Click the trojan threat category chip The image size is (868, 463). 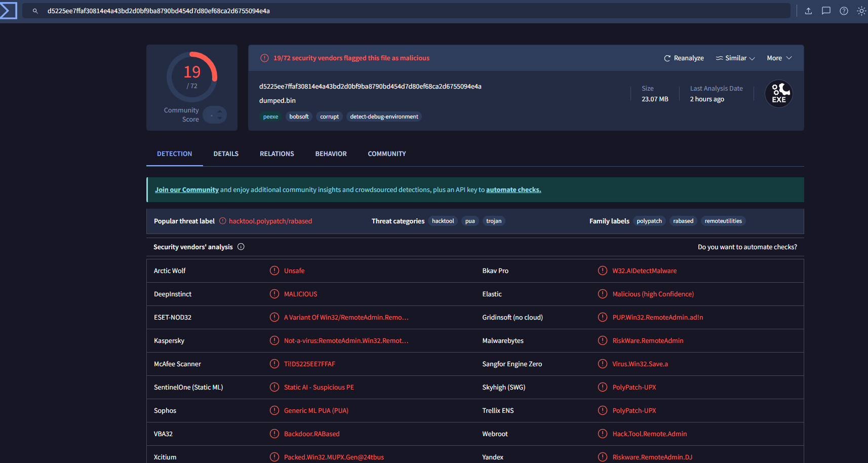point(494,221)
